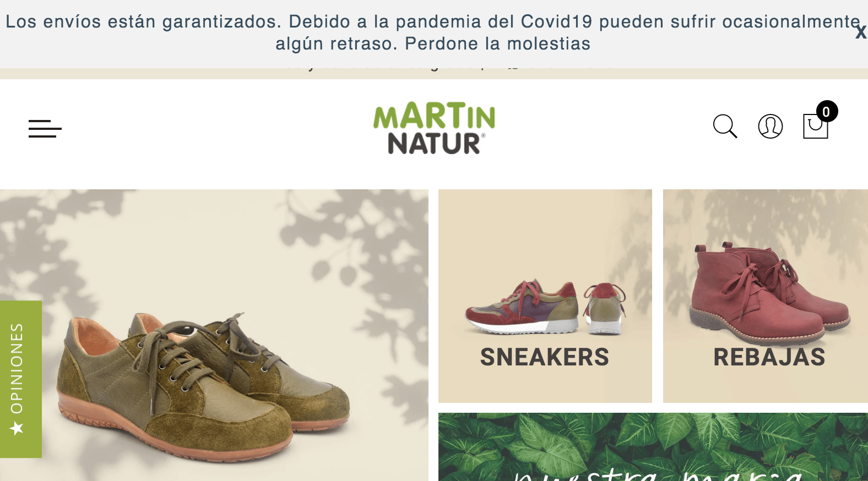Viewport: 868px width, 481px height.
Task: View the shopping cart bag icon
Action: [815, 126]
